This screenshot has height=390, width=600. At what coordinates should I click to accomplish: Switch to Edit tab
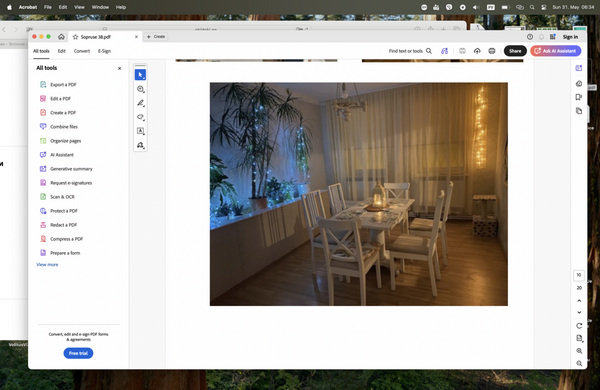[62, 51]
